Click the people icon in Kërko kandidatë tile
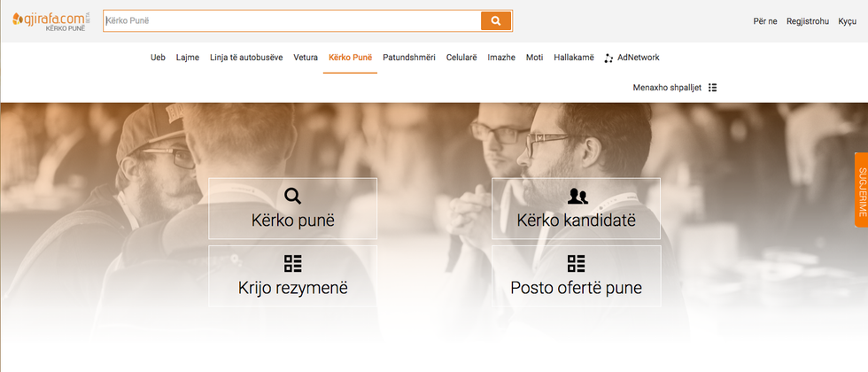 (577, 196)
